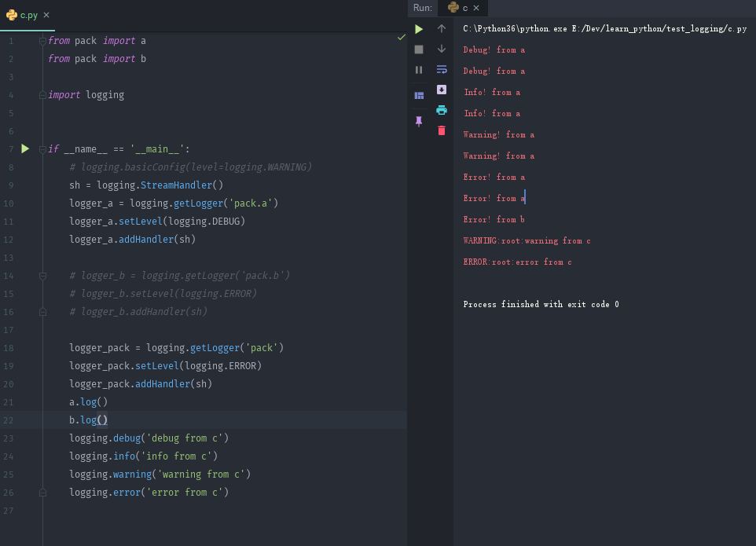
Task: Move down the stack trace
Action: [441, 49]
